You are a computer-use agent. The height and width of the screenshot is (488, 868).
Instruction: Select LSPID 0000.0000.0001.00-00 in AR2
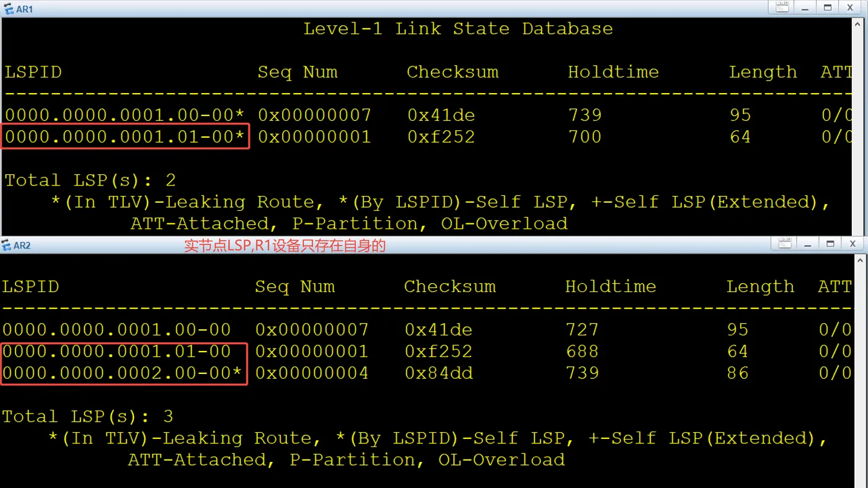[117, 330]
